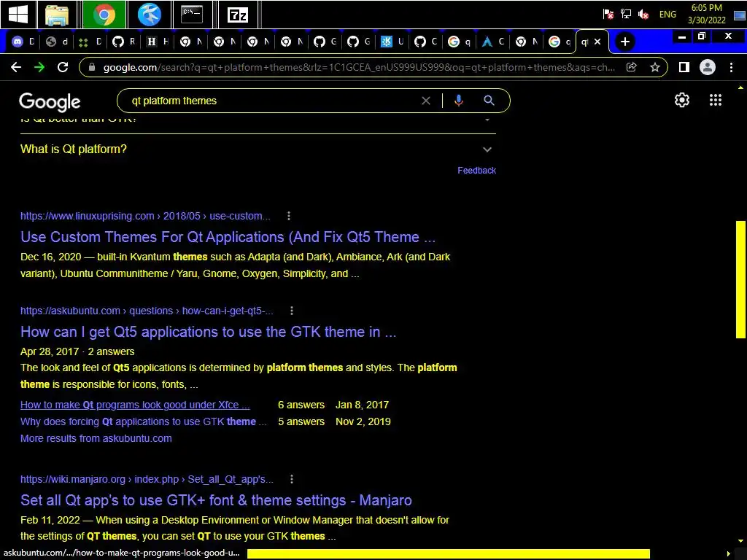The image size is (747, 560).
Task: Open File Explorer from the taskbar
Action: [x=57, y=15]
